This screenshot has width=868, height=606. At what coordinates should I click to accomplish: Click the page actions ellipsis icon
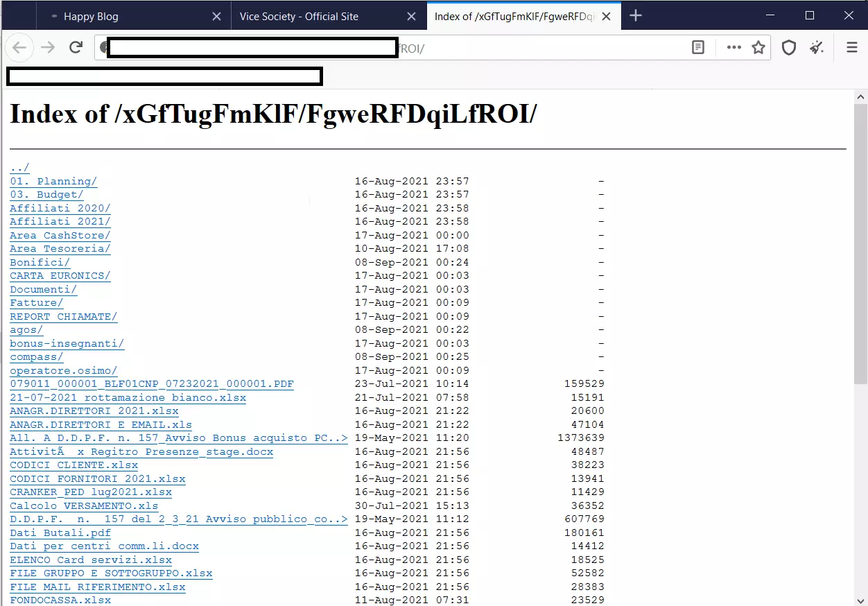(734, 47)
